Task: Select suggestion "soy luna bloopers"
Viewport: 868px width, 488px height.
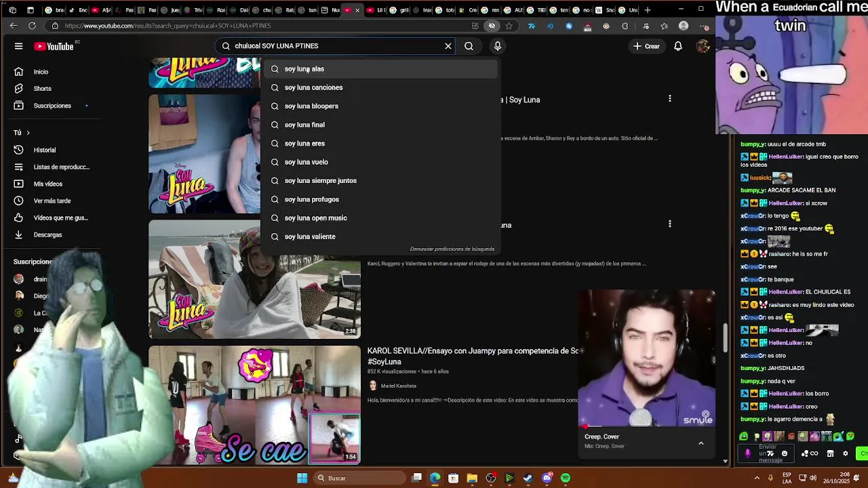Action: (380, 106)
